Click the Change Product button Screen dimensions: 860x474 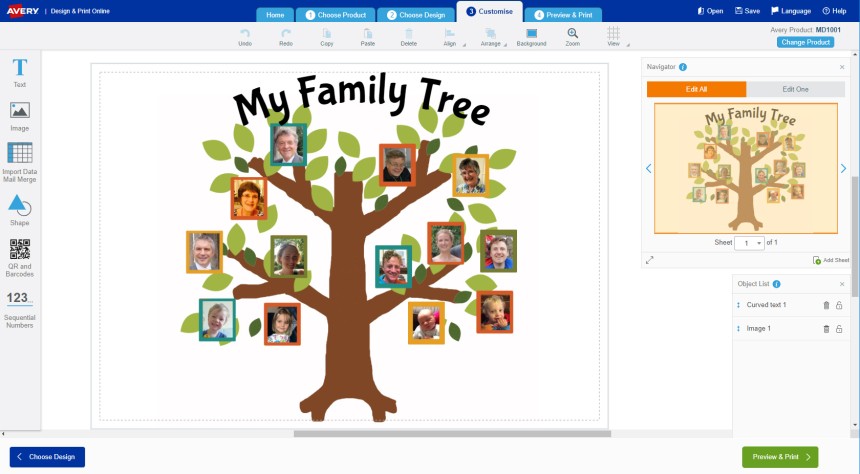(x=805, y=42)
